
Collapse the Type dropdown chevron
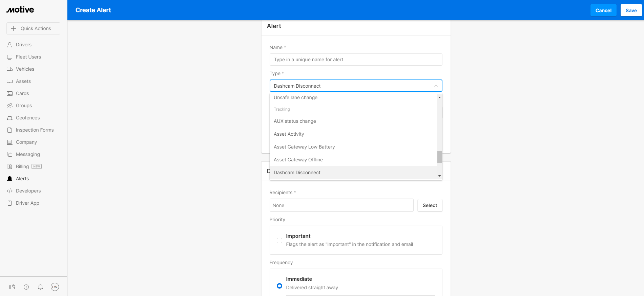[x=436, y=86]
